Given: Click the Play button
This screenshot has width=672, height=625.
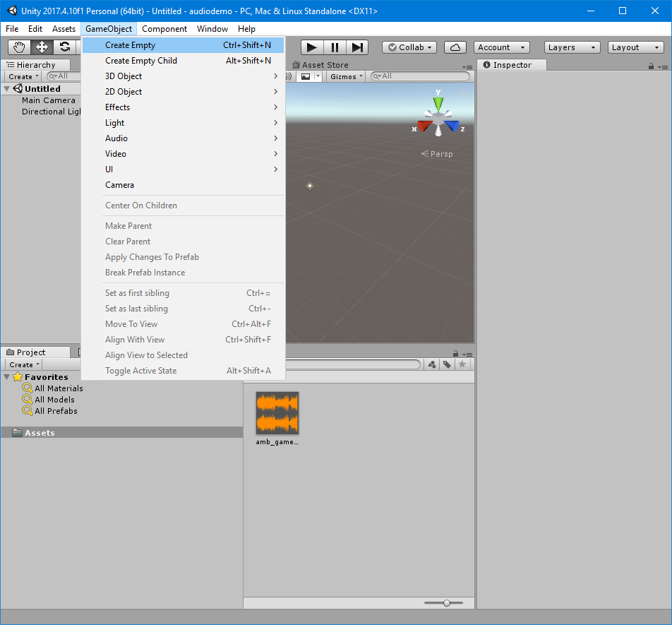Looking at the screenshot, I should [x=312, y=47].
